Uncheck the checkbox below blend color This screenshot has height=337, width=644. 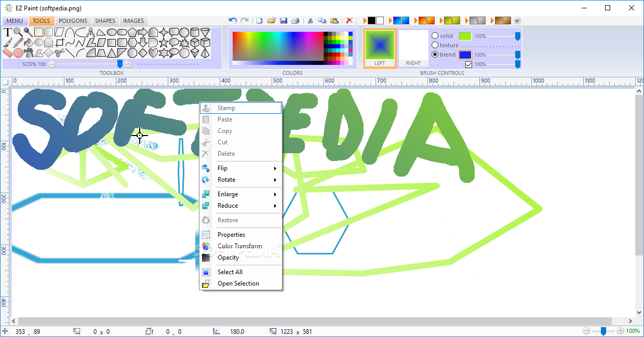coord(468,64)
